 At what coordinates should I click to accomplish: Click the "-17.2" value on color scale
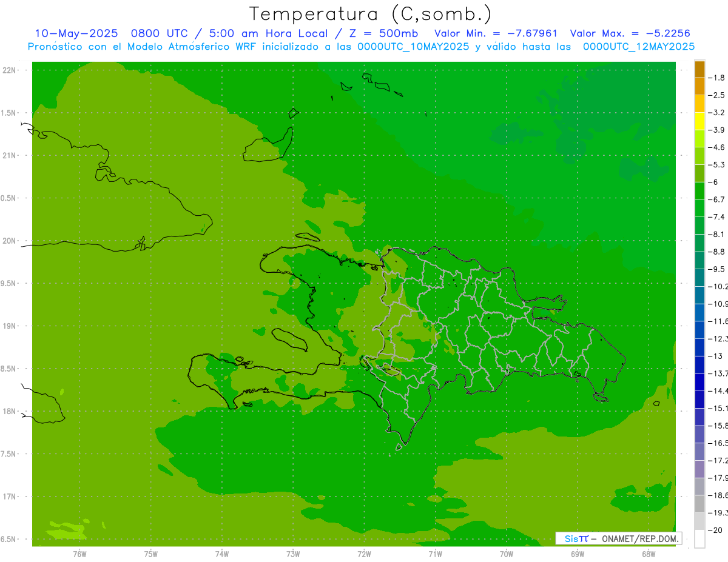pos(719,460)
